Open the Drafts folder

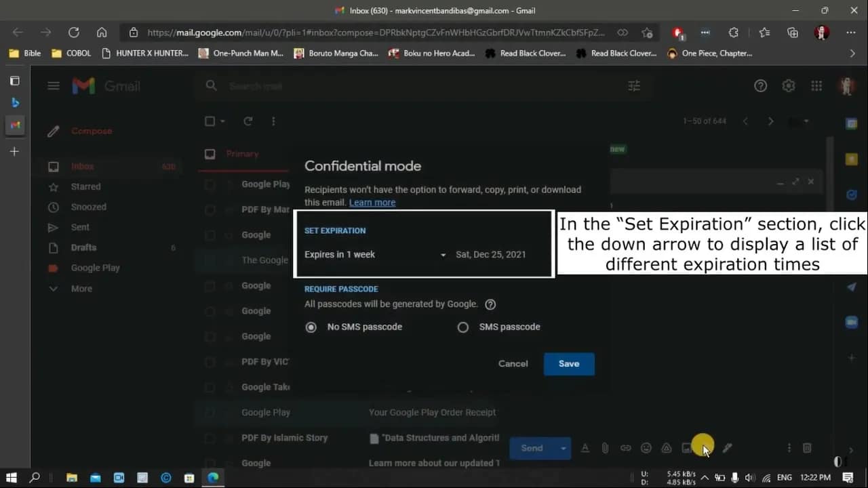coord(83,248)
